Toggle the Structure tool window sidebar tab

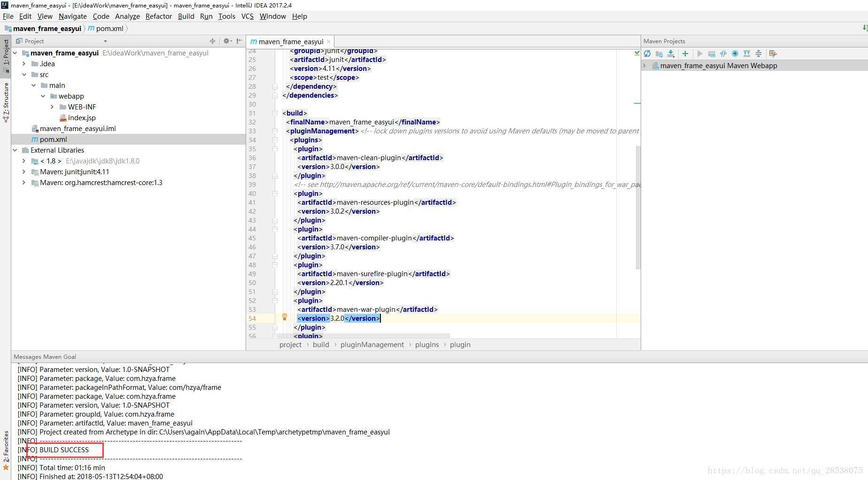click(6, 101)
